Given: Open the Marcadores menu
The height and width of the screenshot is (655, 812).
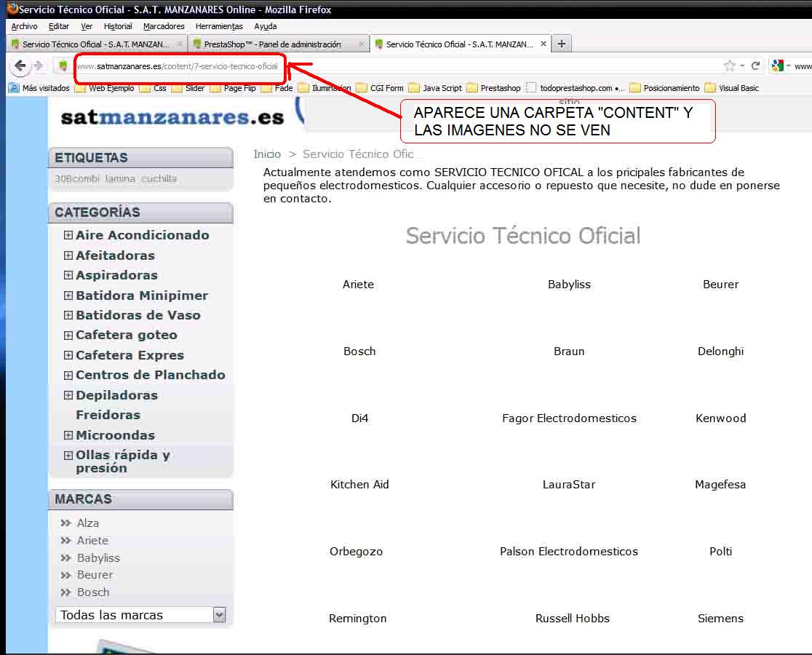Looking at the screenshot, I should point(164,26).
